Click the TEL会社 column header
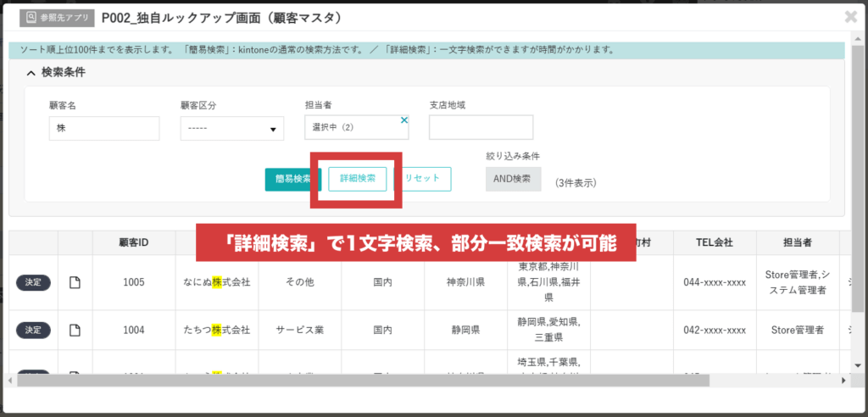The height and width of the screenshot is (417, 868). pos(715,242)
